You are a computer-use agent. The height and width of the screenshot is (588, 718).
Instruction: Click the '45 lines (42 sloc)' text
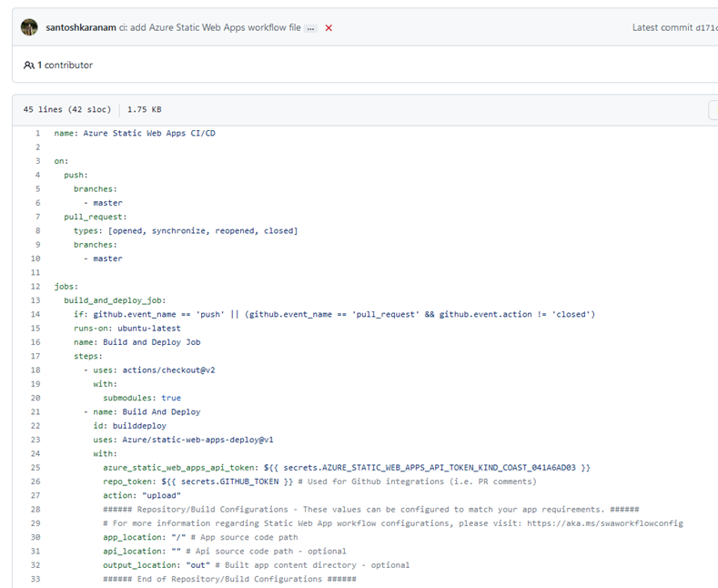[x=67, y=109]
